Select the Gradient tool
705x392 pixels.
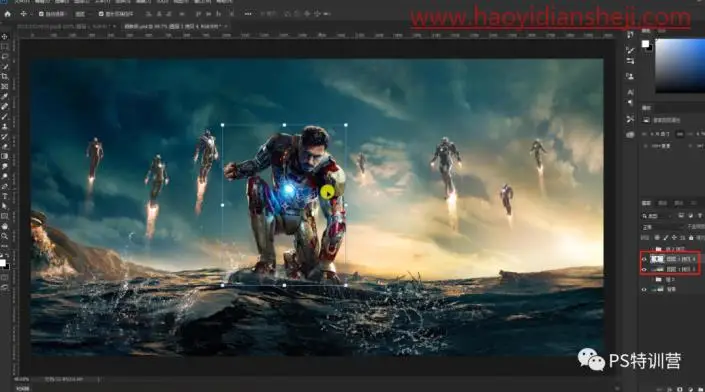(x=4, y=156)
